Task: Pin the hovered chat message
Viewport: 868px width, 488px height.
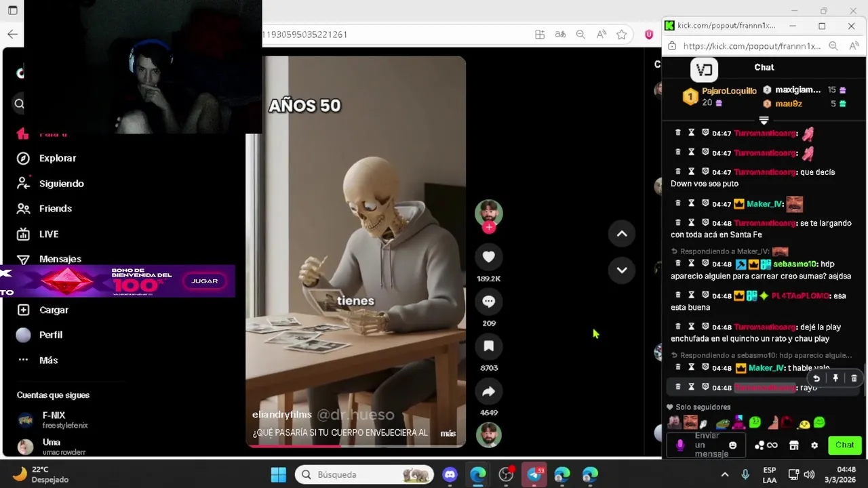Action: 835,378
